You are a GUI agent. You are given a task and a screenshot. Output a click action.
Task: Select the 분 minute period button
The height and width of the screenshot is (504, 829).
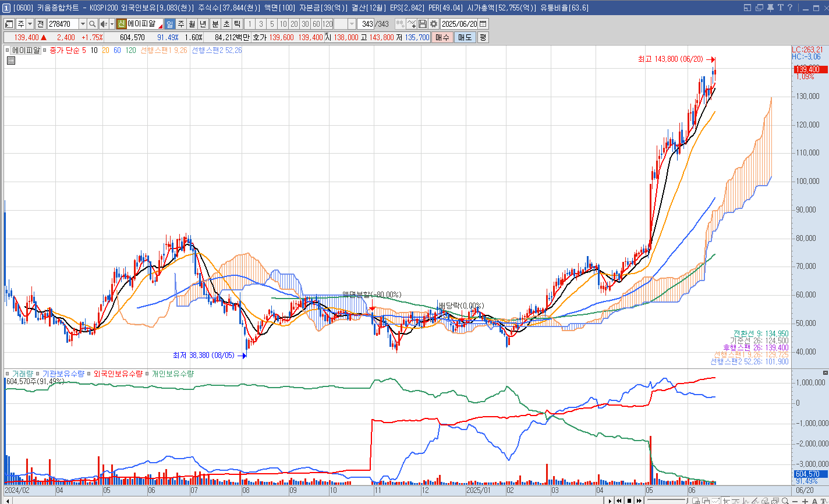tap(215, 24)
